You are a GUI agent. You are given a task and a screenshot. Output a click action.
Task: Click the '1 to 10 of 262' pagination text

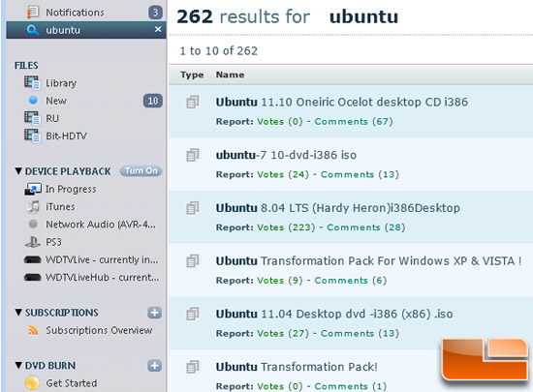point(219,51)
